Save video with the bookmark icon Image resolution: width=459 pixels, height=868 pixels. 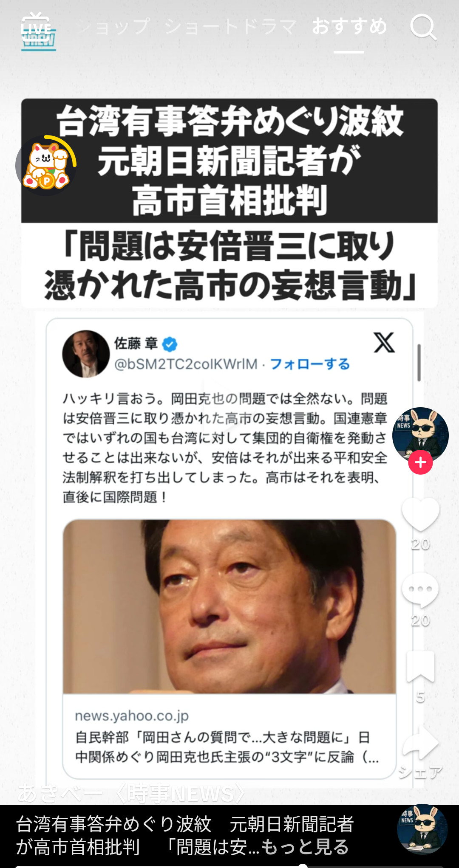click(x=420, y=666)
